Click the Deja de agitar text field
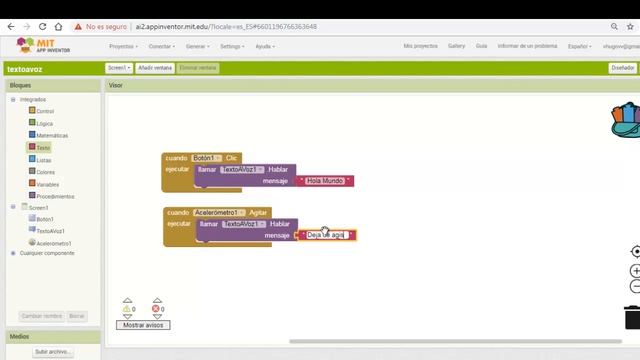Image resolution: width=640 pixels, height=360 pixels. (327, 235)
